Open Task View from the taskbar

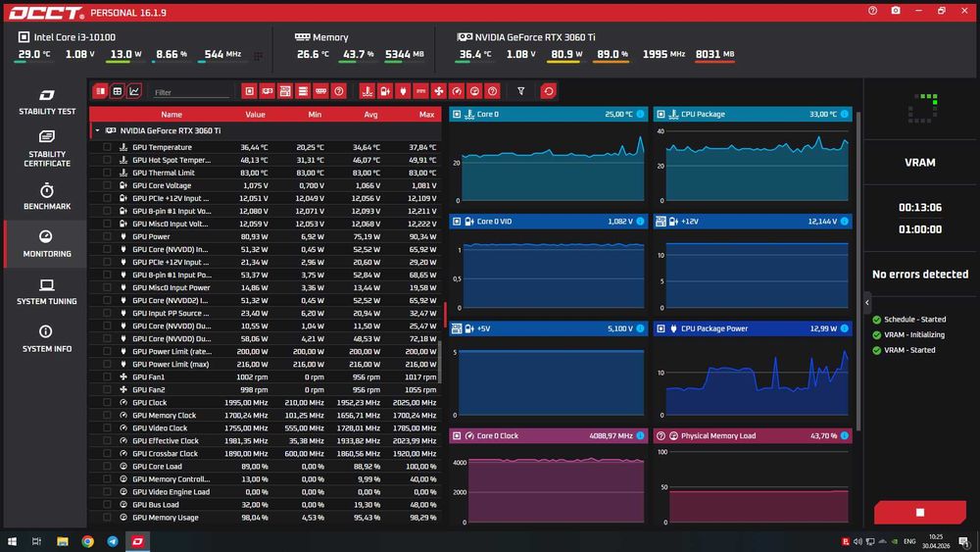[36, 541]
